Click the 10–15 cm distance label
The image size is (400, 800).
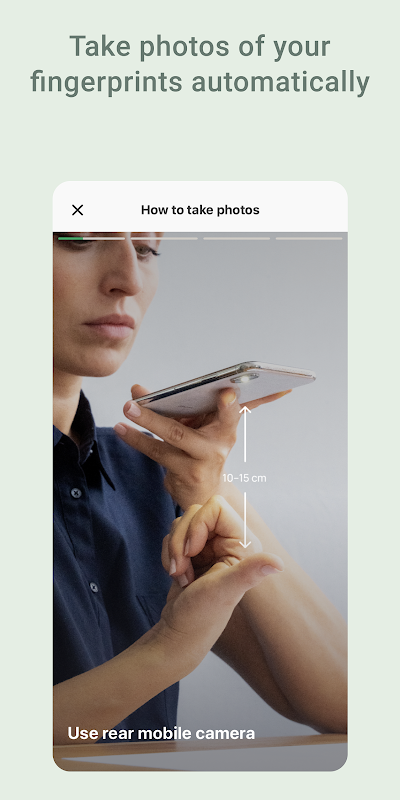pyautogui.click(x=244, y=478)
